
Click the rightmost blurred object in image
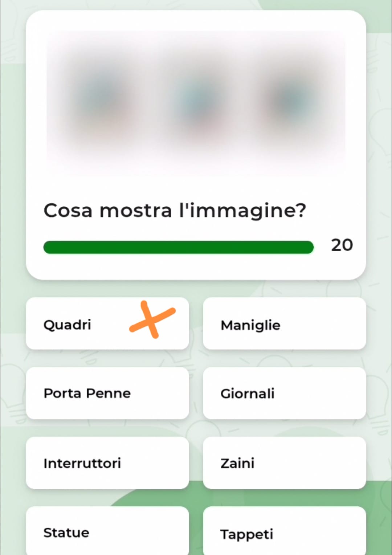(290, 100)
